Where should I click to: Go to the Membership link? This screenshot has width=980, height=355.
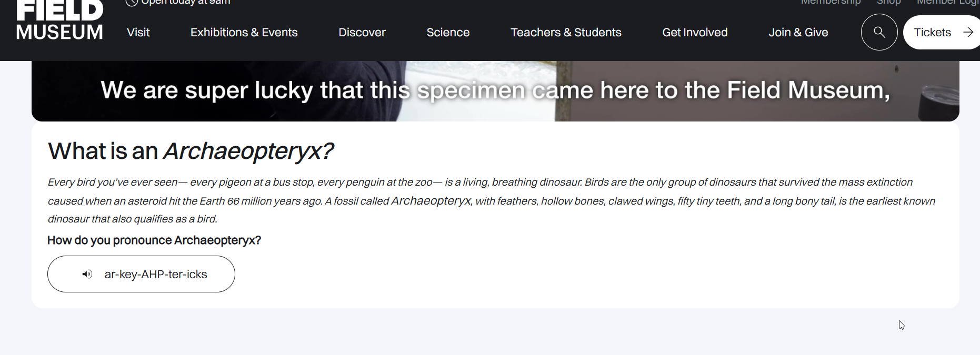[x=831, y=3]
